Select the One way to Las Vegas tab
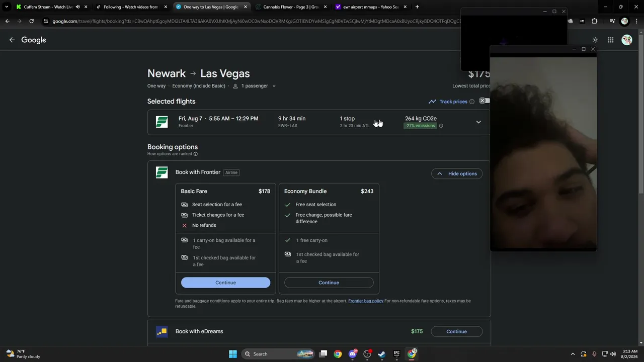This screenshot has height=362, width=644. pyautogui.click(x=211, y=7)
